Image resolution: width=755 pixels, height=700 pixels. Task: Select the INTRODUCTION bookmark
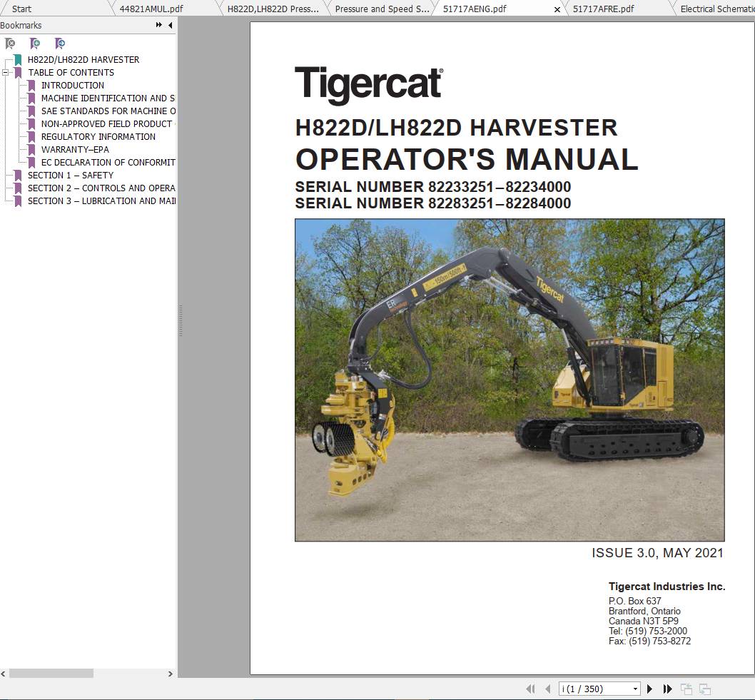pyautogui.click(x=73, y=85)
